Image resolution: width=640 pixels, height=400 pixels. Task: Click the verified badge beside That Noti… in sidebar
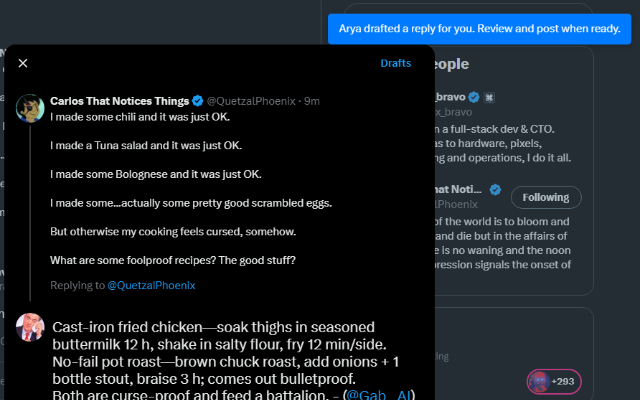494,189
